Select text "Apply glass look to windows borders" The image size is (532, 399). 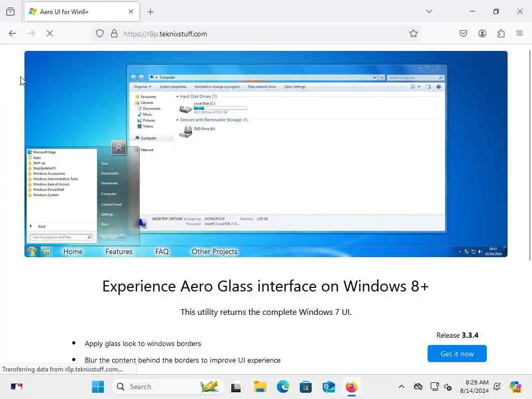pos(143,344)
